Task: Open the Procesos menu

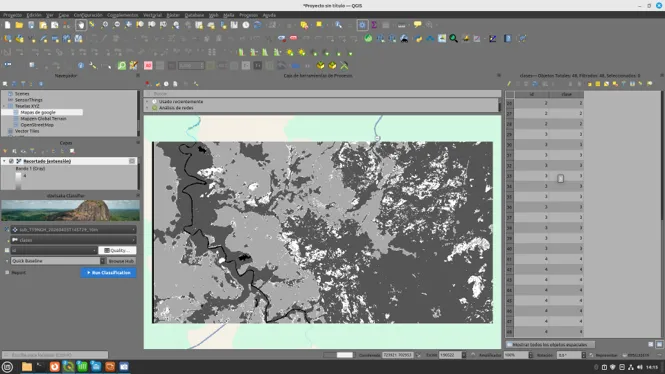Action: pyautogui.click(x=248, y=15)
